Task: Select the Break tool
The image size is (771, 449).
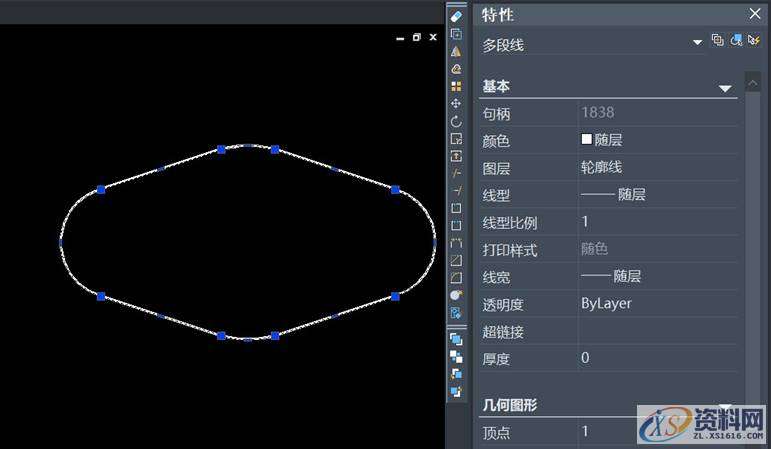Action: (456, 225)
